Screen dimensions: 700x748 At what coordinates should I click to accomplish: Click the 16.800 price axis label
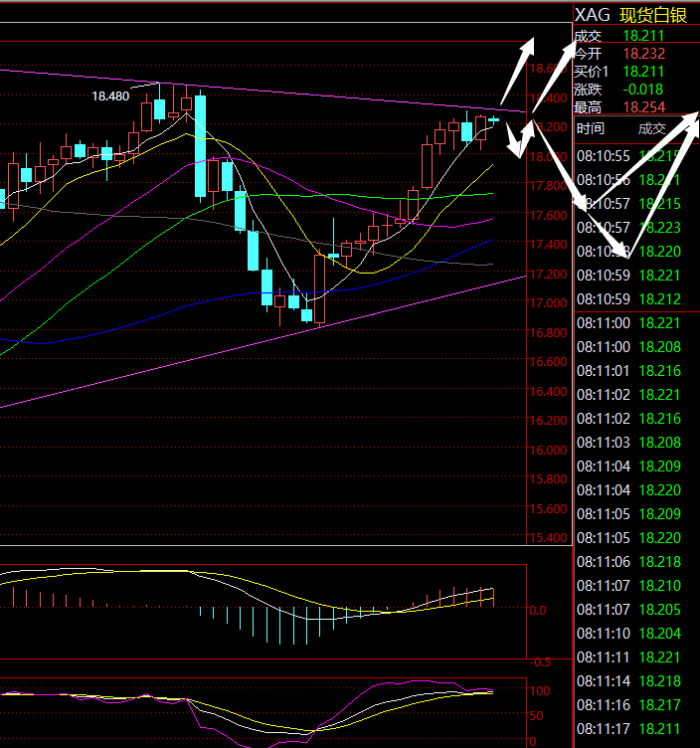(x=549, y=332)
